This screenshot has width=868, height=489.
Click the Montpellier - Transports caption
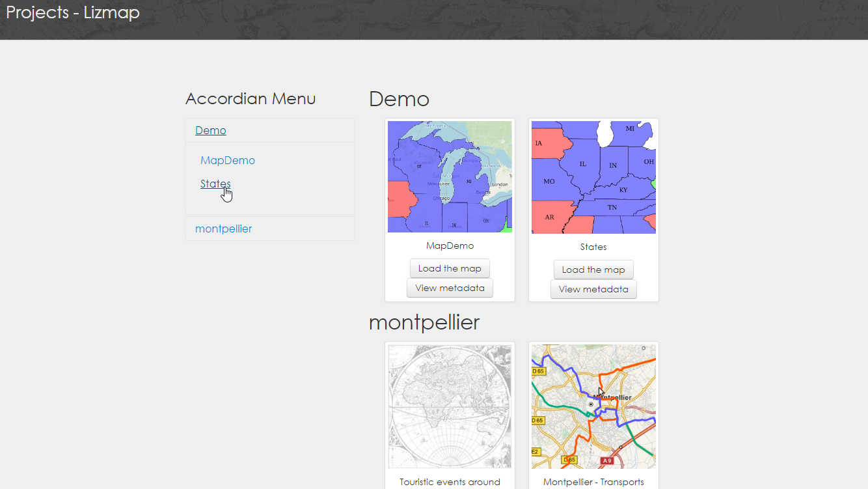coord(593,482)
